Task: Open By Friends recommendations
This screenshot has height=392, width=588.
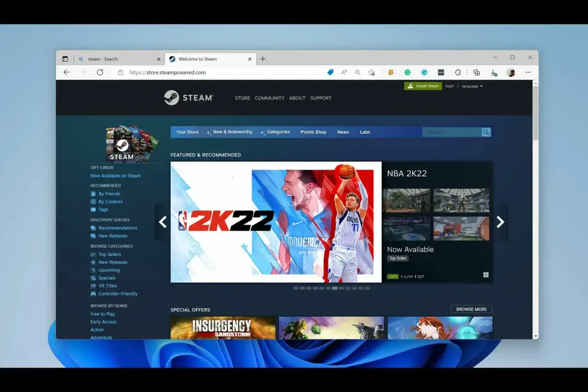Action: 109,194
